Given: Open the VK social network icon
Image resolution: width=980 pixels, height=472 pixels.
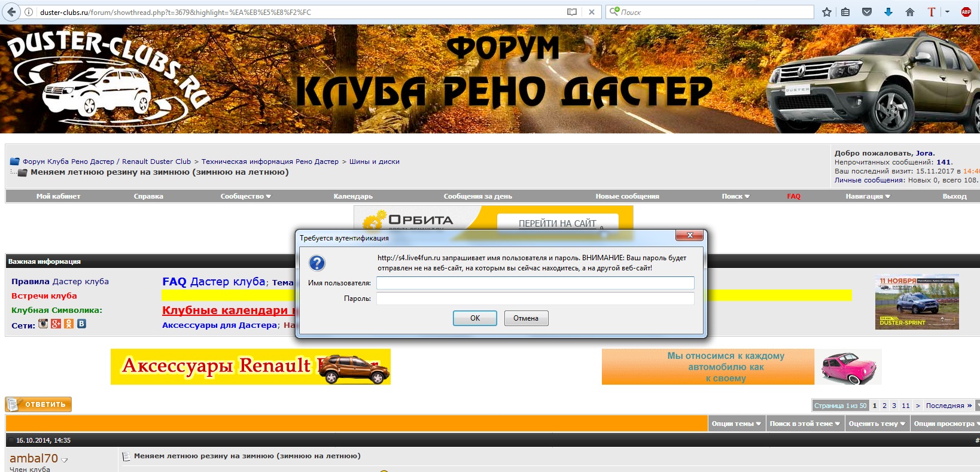Looking at the screenshot, I should tap(81, 324).
